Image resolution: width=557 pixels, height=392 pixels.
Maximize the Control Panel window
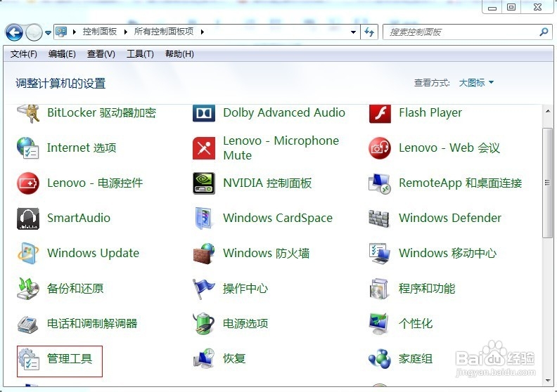pyautogui.click(x=511, y=7)
